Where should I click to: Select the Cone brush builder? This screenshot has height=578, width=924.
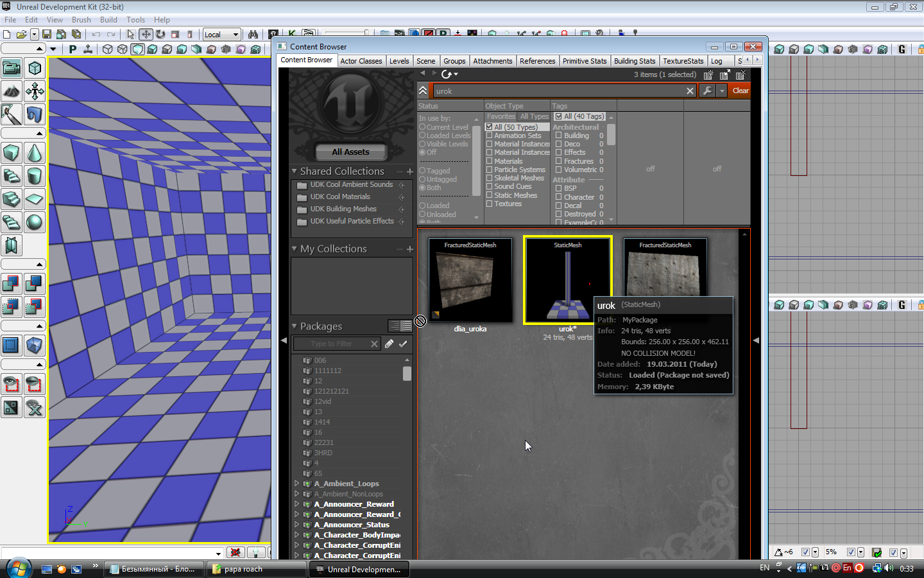click(x=35, y=153)
